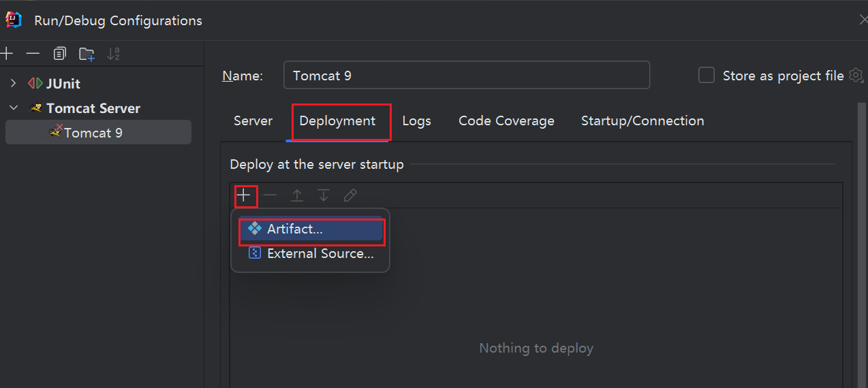Screen dimensions: 868x388
Task: Click the IntelliJ IDEA logo icon
Action: tap(14, 20)
